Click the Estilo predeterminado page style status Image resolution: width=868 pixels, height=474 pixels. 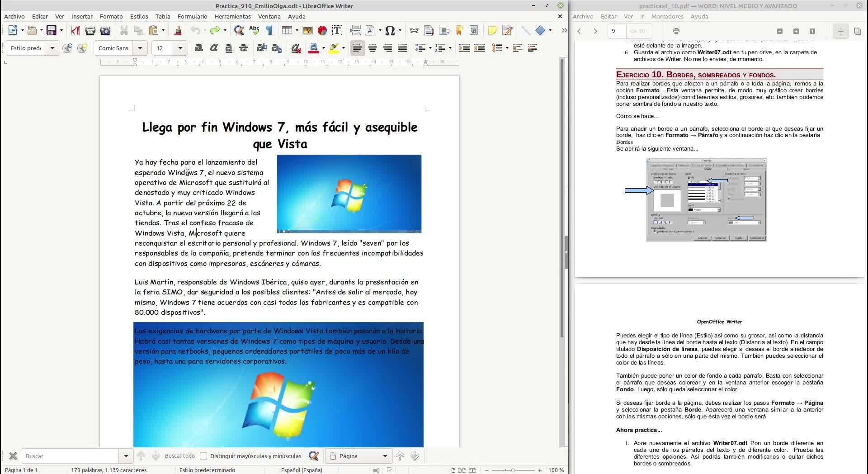coord(207,470)
